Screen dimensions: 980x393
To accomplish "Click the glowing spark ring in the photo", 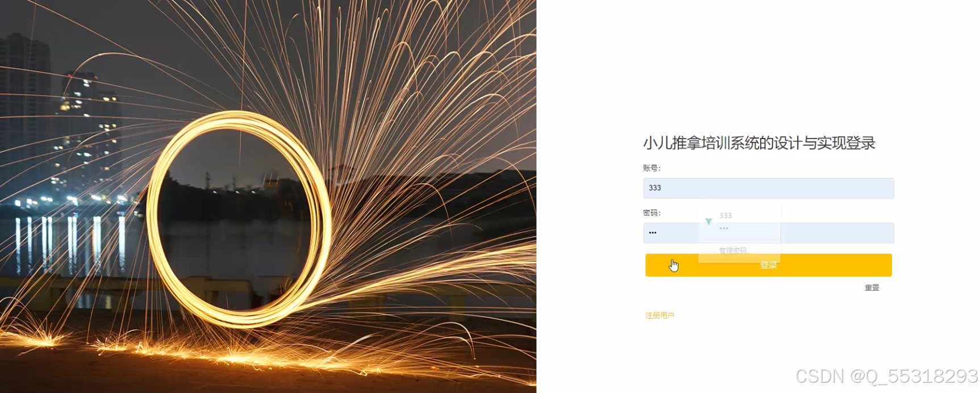I will [239, 219].
